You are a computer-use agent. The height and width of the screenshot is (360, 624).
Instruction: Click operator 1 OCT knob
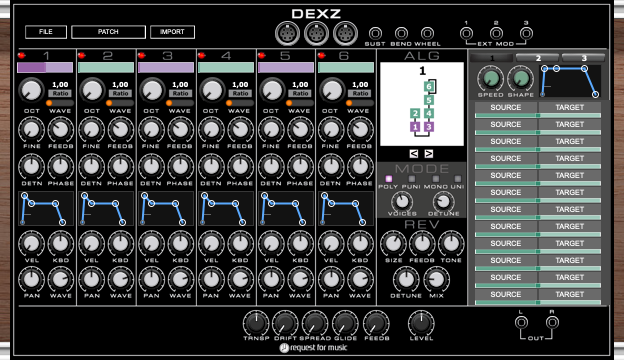click(x=31, y=90)
